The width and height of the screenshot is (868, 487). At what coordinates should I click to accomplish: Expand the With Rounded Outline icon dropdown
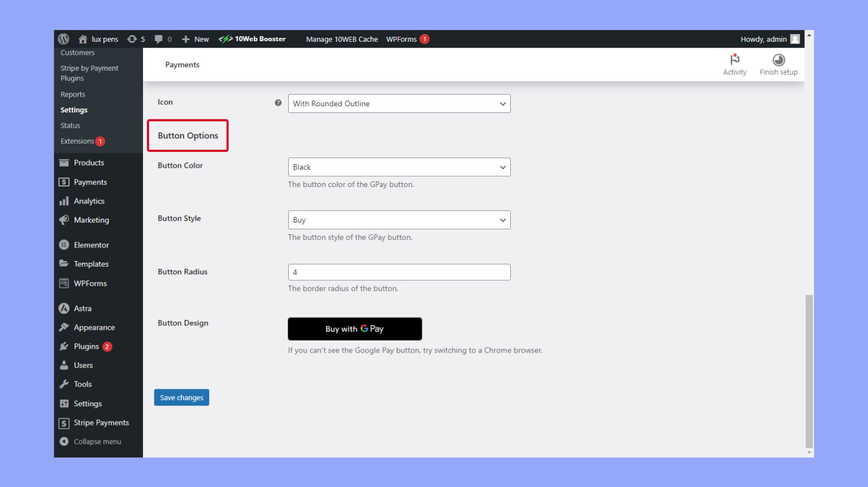point(399,103)
